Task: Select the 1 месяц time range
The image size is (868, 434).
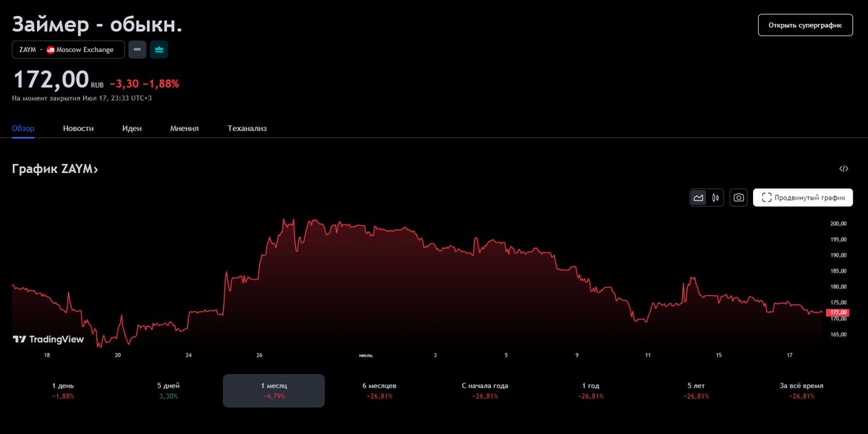Action: 273,391
